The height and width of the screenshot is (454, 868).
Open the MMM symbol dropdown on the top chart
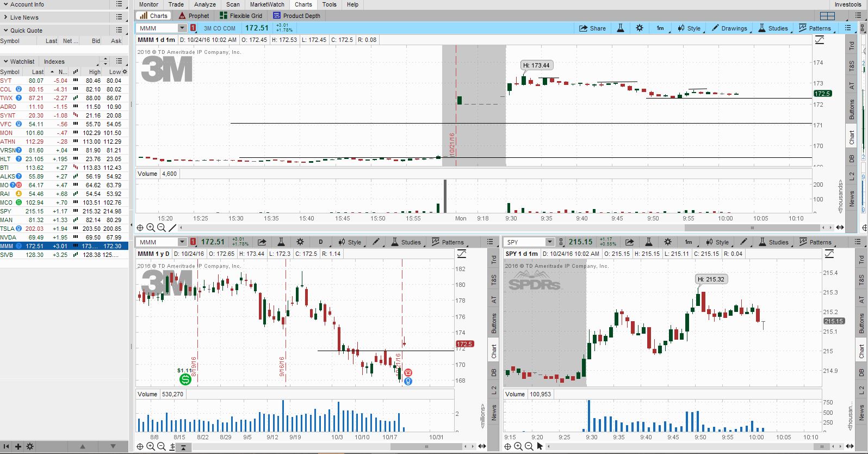pyautogui.click(x=182, y=28)
